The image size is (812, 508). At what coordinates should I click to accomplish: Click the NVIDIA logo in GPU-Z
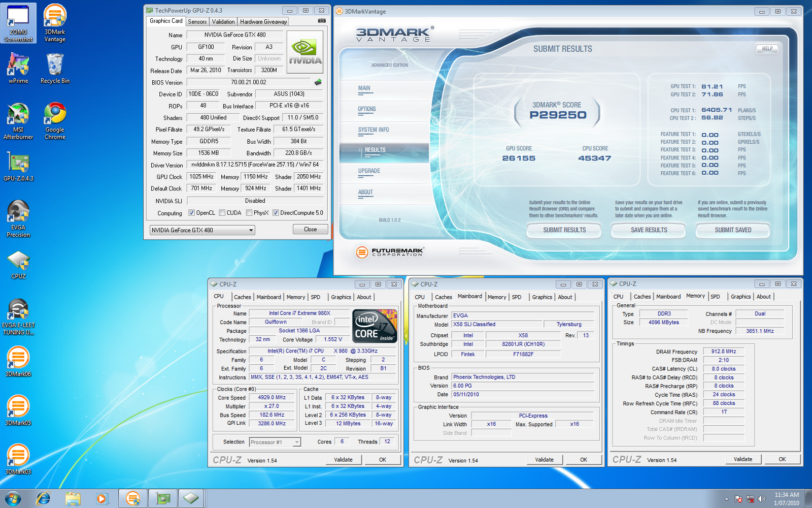click(x=305, y=52)
